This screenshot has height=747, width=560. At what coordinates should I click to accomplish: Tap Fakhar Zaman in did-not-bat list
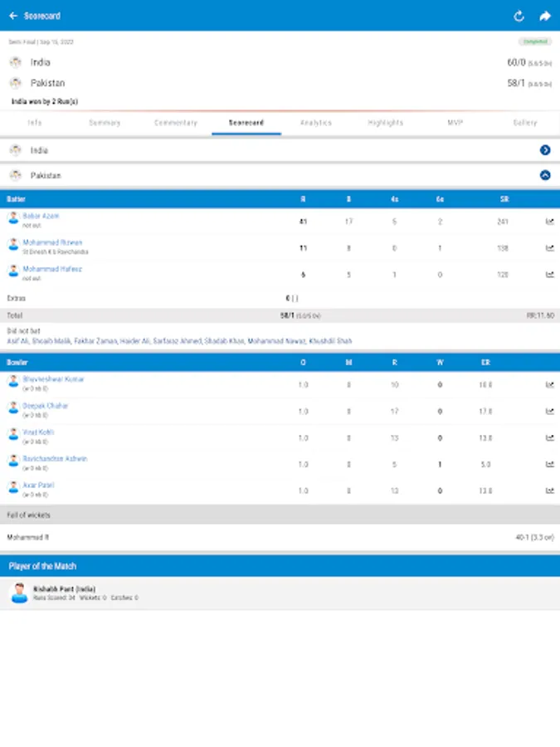[95, 341]
